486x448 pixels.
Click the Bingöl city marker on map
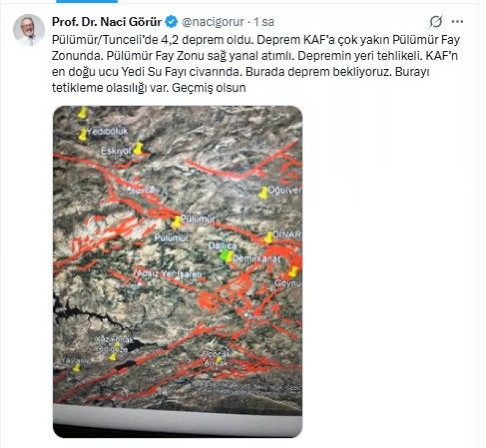[x=247, y=315]
